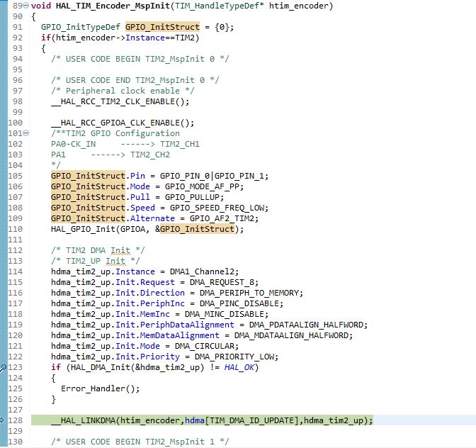
Task: Click the instruction pointer arrow at line 128
Action: 2,420
